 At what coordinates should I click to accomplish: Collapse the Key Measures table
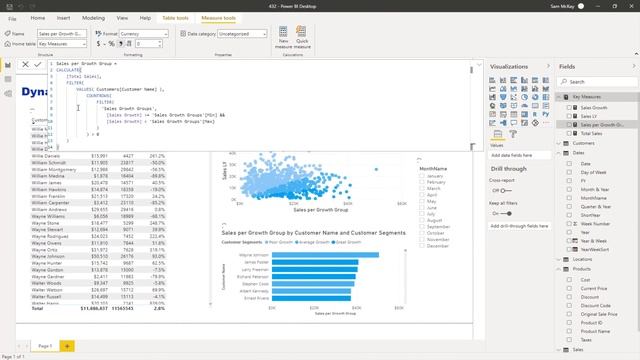point(559,97)
